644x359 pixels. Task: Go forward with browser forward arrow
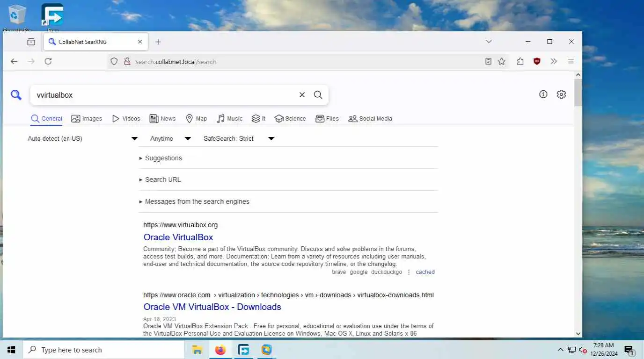click(x=31, y=61)
